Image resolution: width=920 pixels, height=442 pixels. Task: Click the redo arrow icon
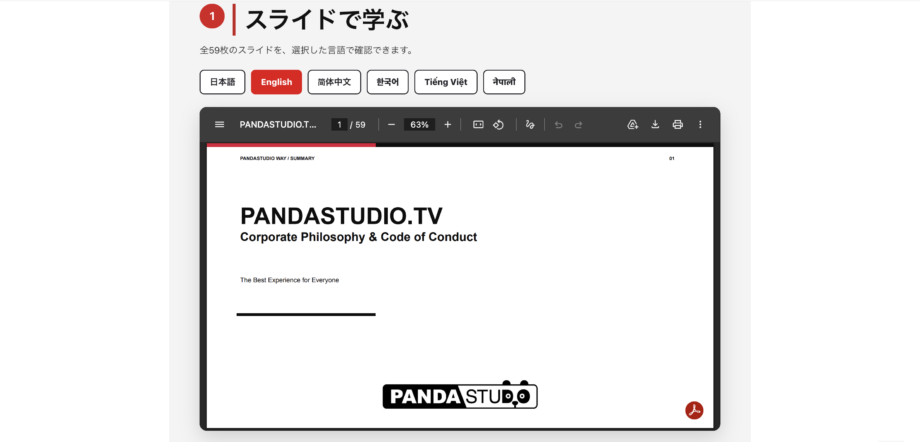[578, 124]
